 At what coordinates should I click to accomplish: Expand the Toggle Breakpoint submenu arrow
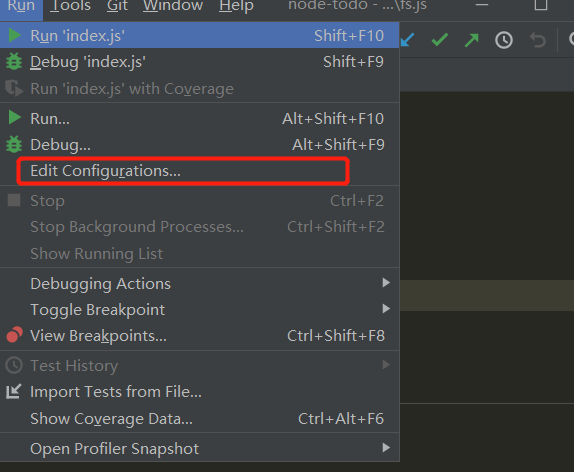coord(386,309)
